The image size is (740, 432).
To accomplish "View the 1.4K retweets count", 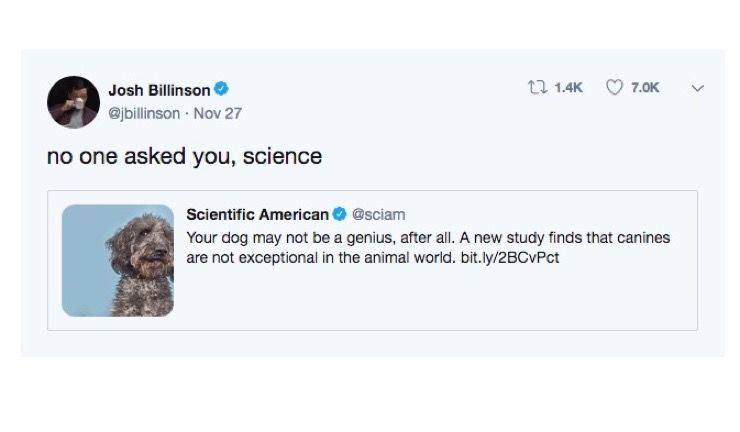I will 566,89.
